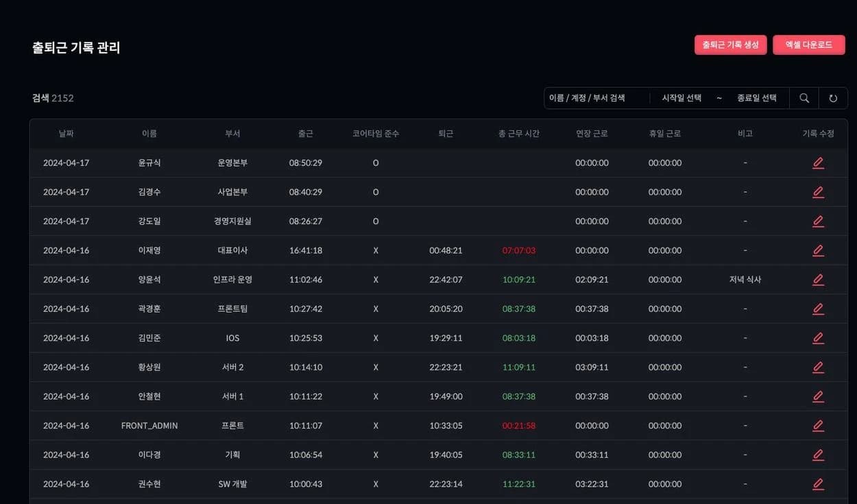Screen dimensions: 857x504
Task: Edit record for 안철현
Action: [x=818, y=396]
